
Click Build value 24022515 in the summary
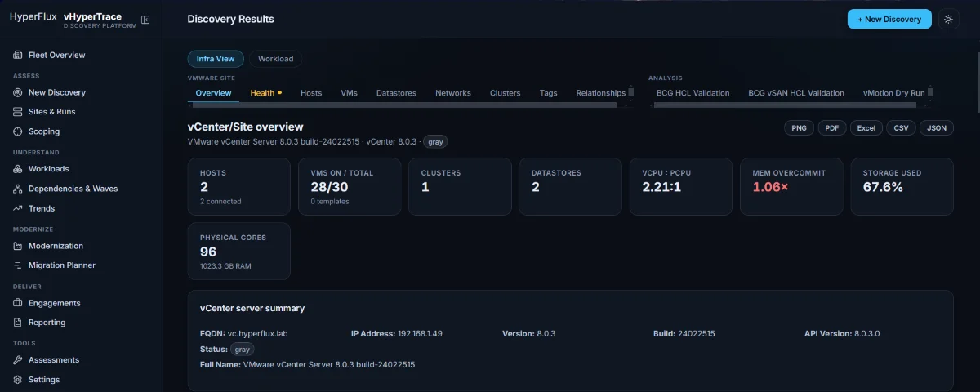(697, 334)
